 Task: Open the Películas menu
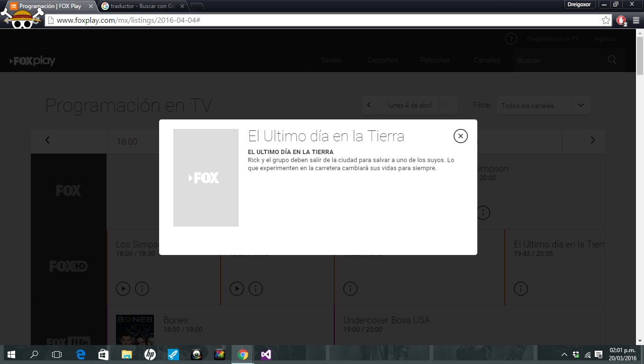(435, 60)
